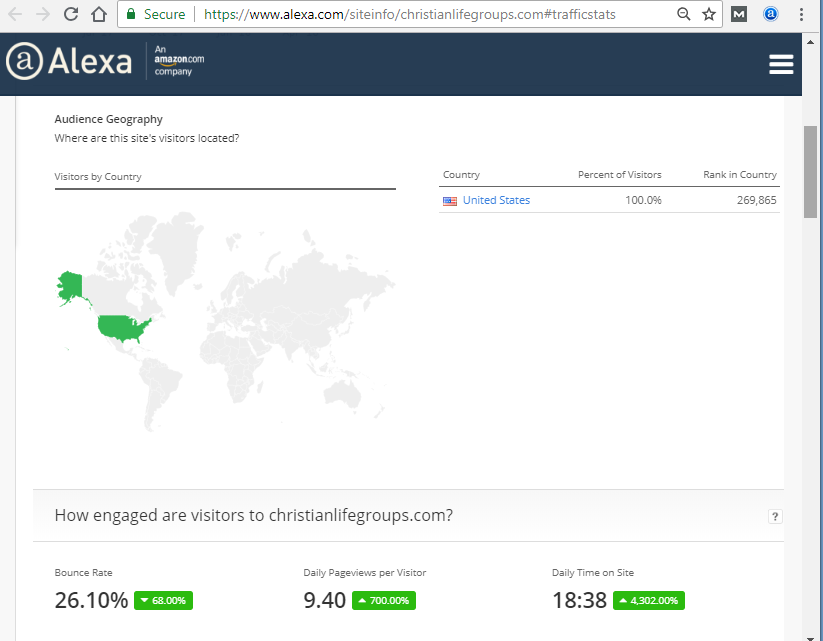Go forward using the browser forward arrow
This screenshot has width=823, height=641.
(43, 14)
